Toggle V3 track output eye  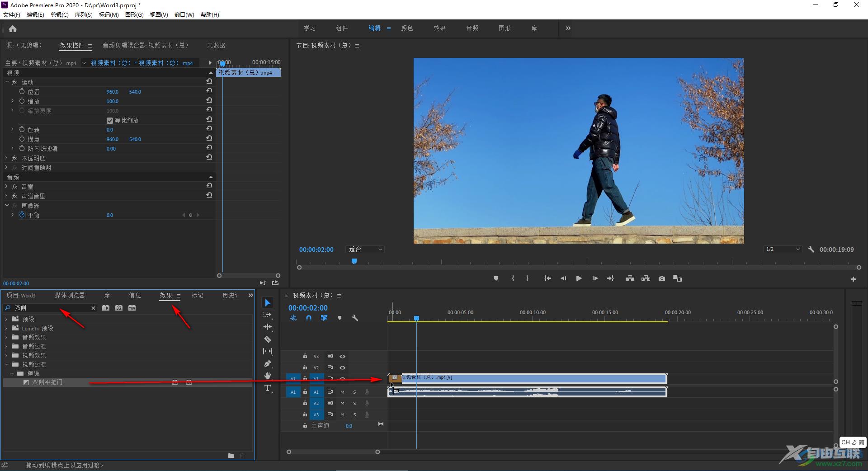click(x=342, y=356)
